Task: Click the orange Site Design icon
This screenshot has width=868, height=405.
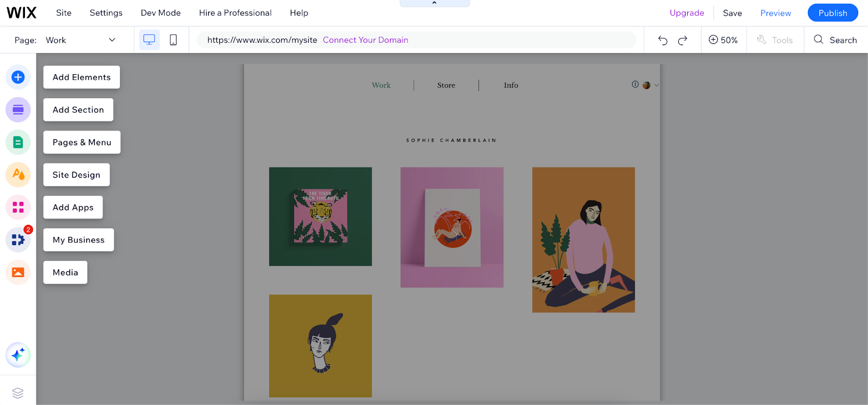Action: point(18,175)
